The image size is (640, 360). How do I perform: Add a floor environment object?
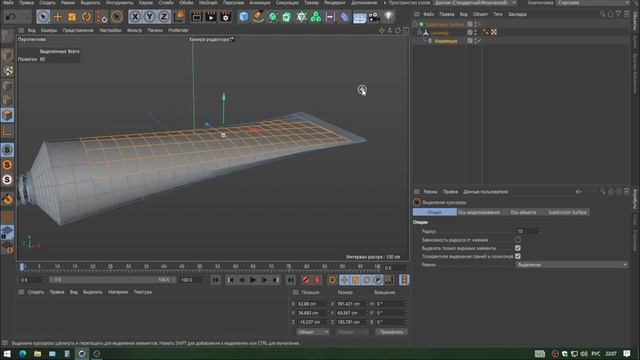[x=359, y=18]
